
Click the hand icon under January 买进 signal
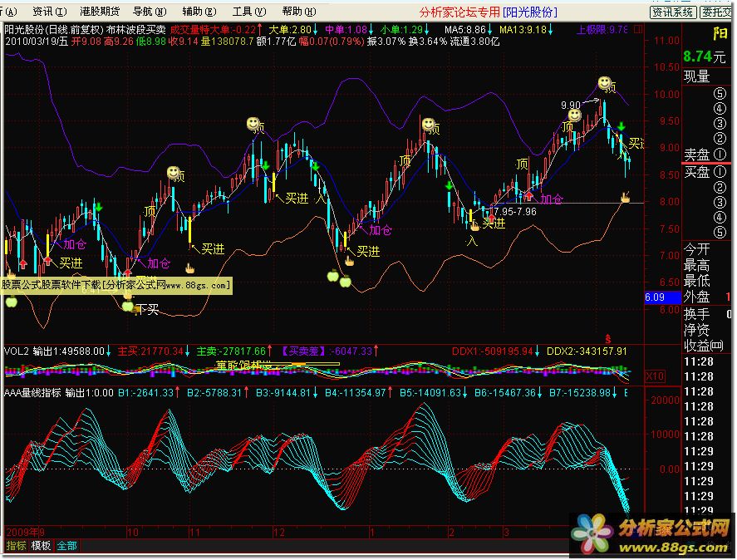click(349, 260)
